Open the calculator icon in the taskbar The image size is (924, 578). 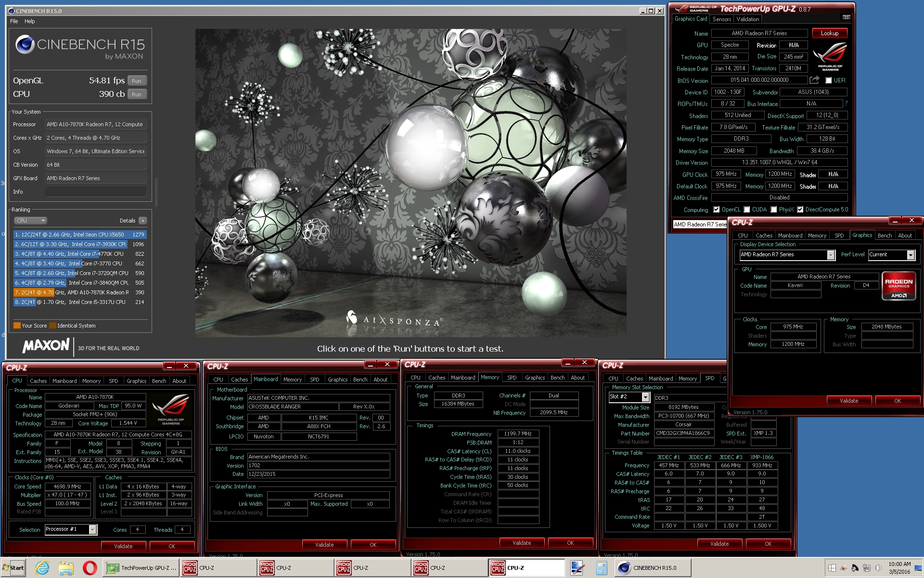601,568
